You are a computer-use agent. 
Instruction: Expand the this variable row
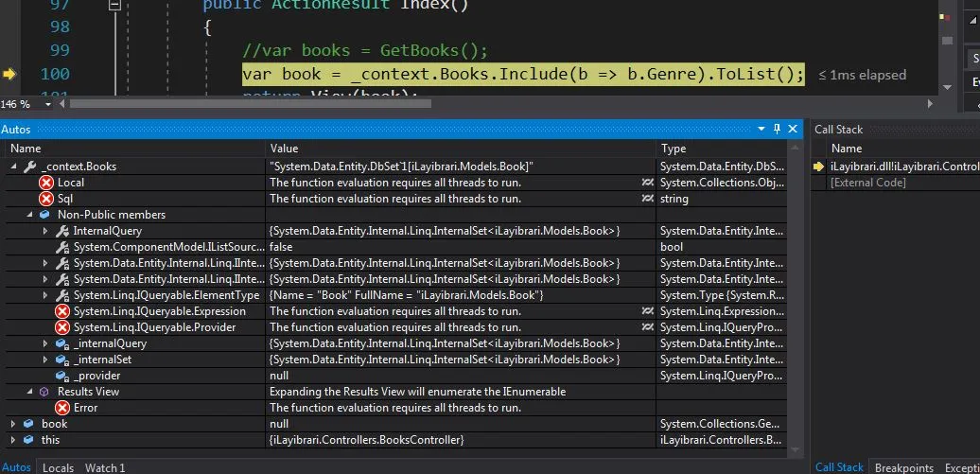point(14,440)
